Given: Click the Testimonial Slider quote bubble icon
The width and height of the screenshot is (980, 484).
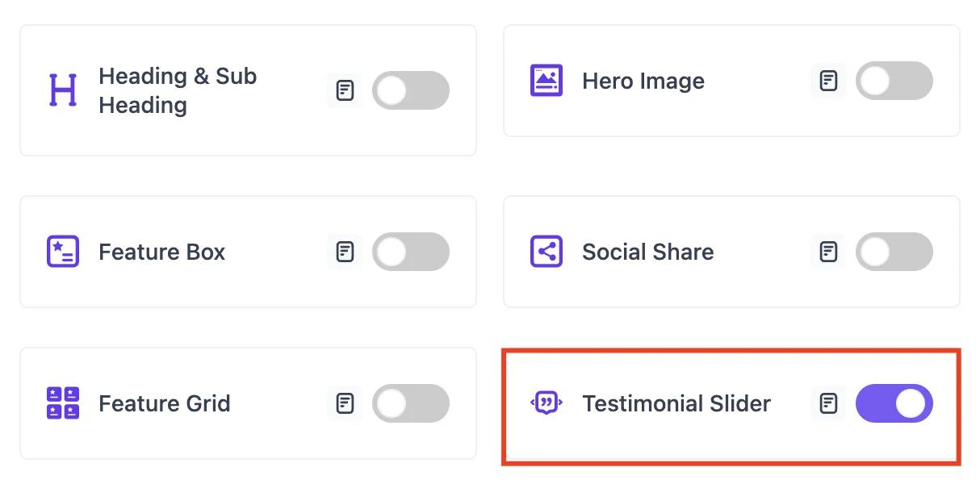Looking at the screenshot, I should tap(546, 403).
